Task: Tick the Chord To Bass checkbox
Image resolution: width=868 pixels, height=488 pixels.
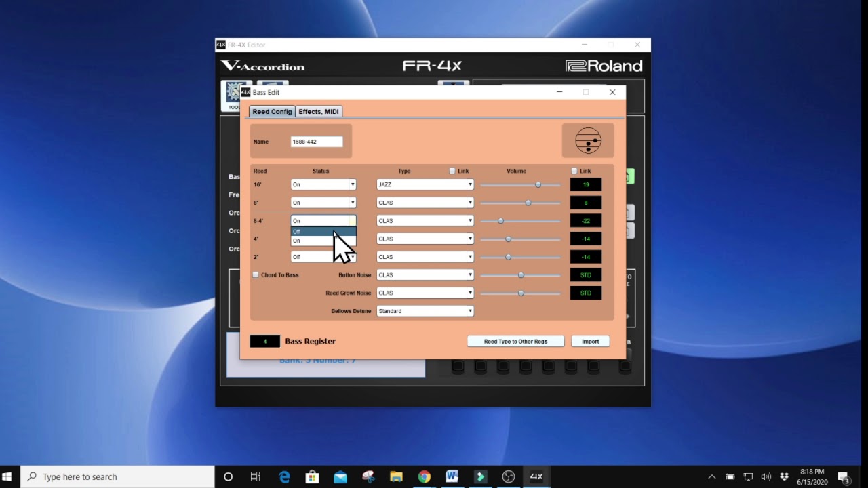Action: (256, 274)
